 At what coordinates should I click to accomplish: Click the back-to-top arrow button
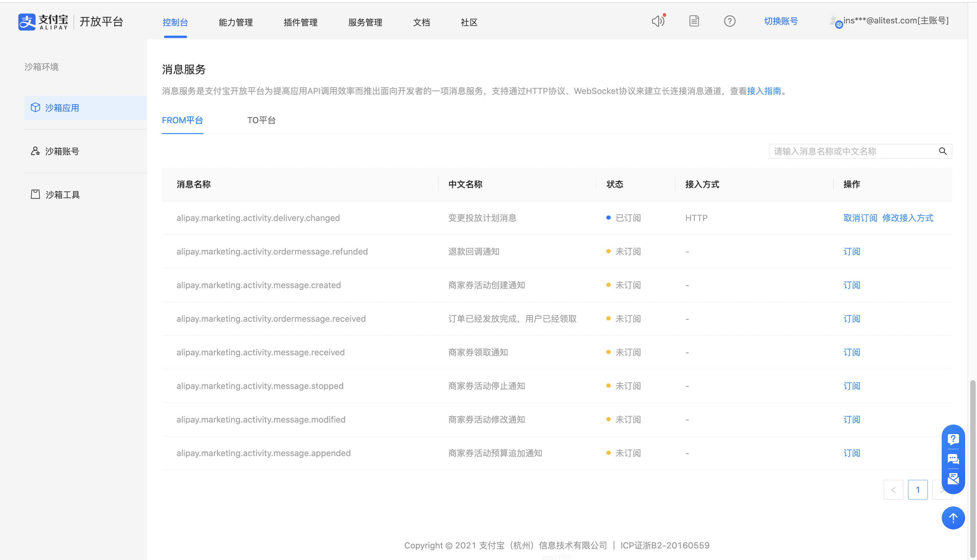click(x=953, y=518)
